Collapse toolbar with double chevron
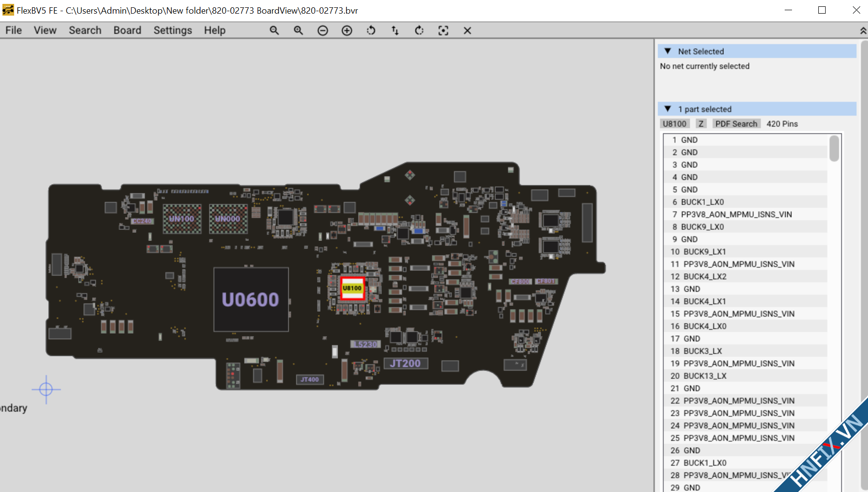 863,31
